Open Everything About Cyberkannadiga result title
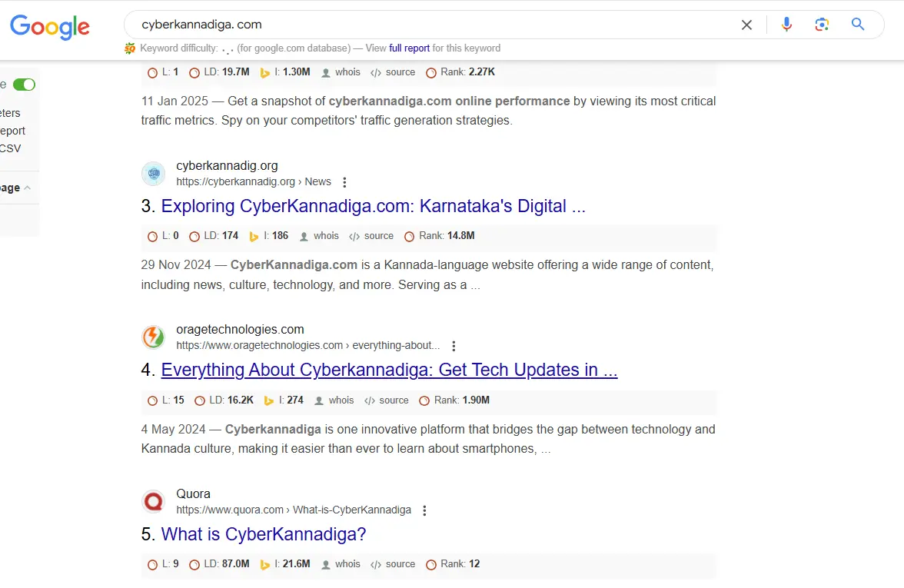Screen dimensions: 904x588 pyautogui.click(x=389, y=370)
